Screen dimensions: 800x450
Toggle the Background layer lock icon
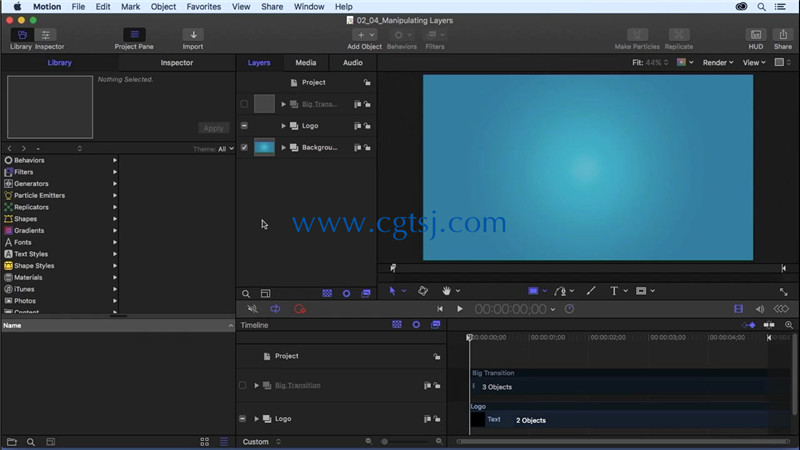pyautogui.click(x=367, y=147)
